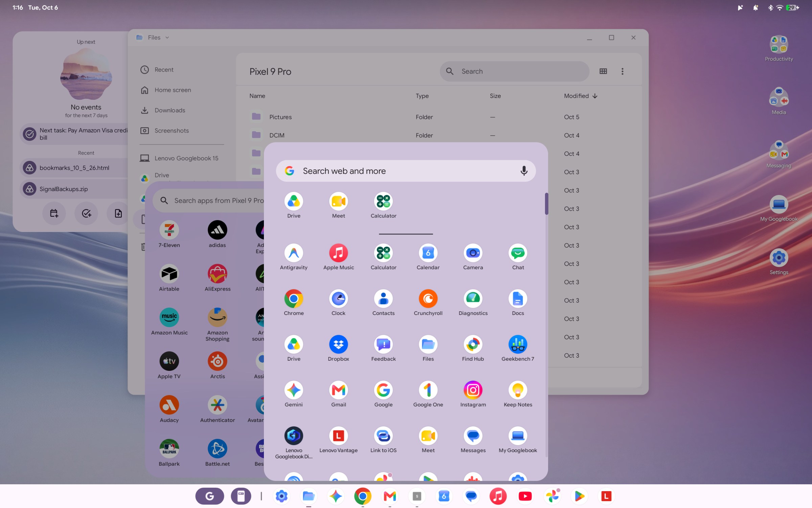This screenshot has height=508, width=812.
Task: Open the DCIM folder row
Action: tap(438, 135)
